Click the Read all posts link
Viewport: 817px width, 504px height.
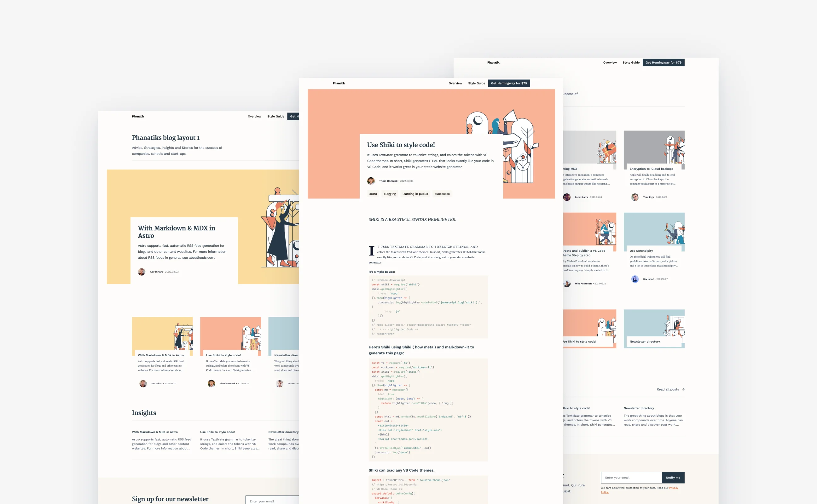tap(667, 389)
